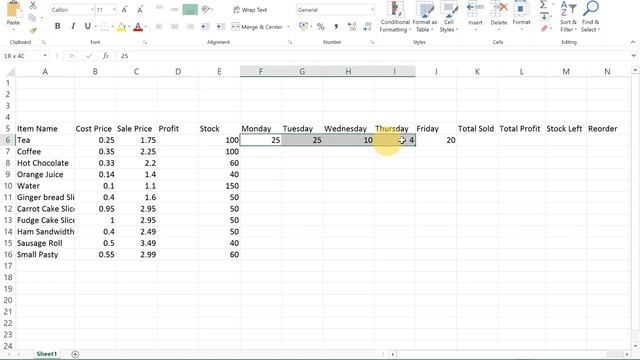This screenshot has width=640, height=360.
Task: Collapse the ribbon with up chevron
Action: coord(633,42)
